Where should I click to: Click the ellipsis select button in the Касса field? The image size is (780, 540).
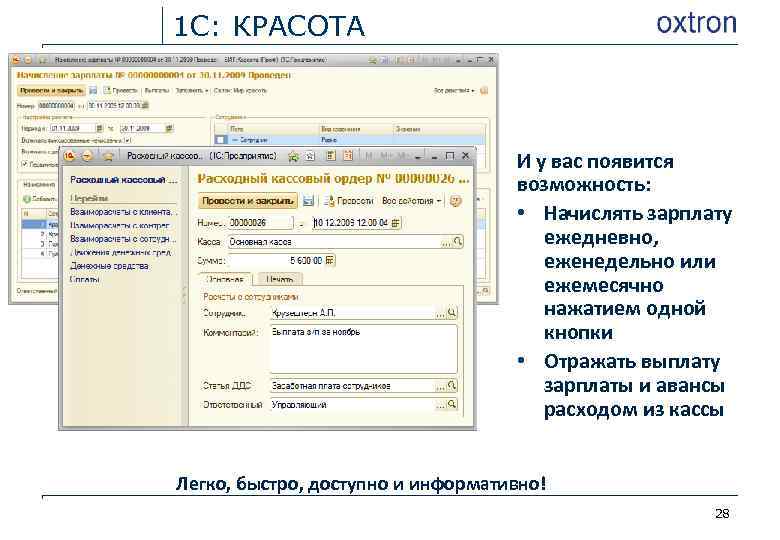pyautogui.click(x=446, y=242)
